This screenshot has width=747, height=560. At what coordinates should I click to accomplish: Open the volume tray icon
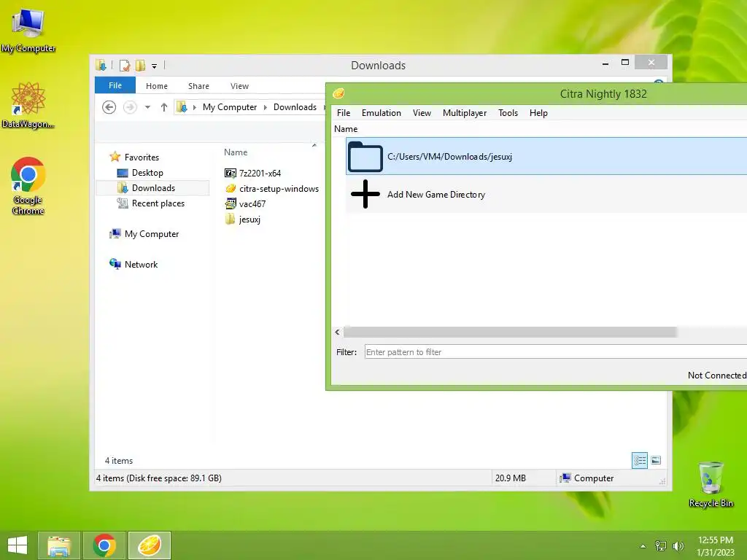pos(678,545)
